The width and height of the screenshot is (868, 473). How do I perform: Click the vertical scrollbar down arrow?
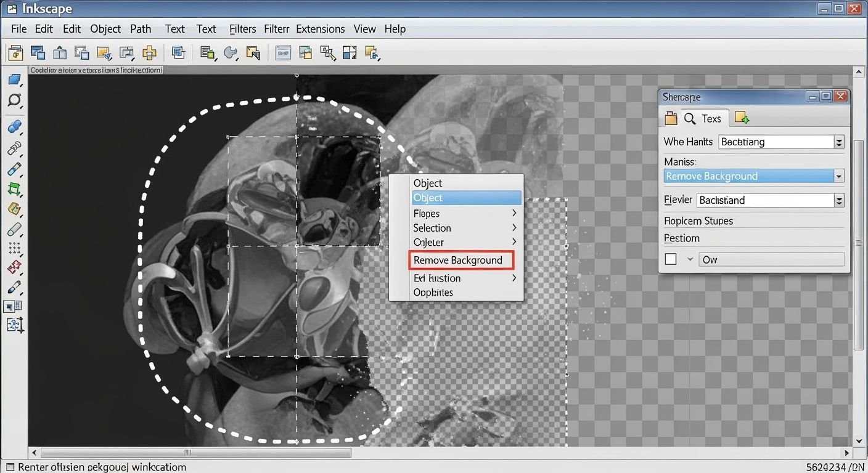coord(860,441)
